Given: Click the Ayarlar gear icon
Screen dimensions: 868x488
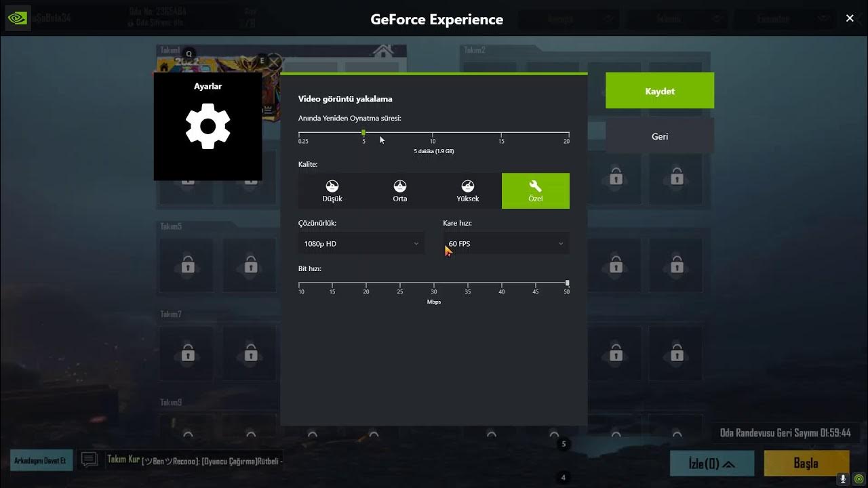Looking at the screenshot, I should [x=208, y=126].
